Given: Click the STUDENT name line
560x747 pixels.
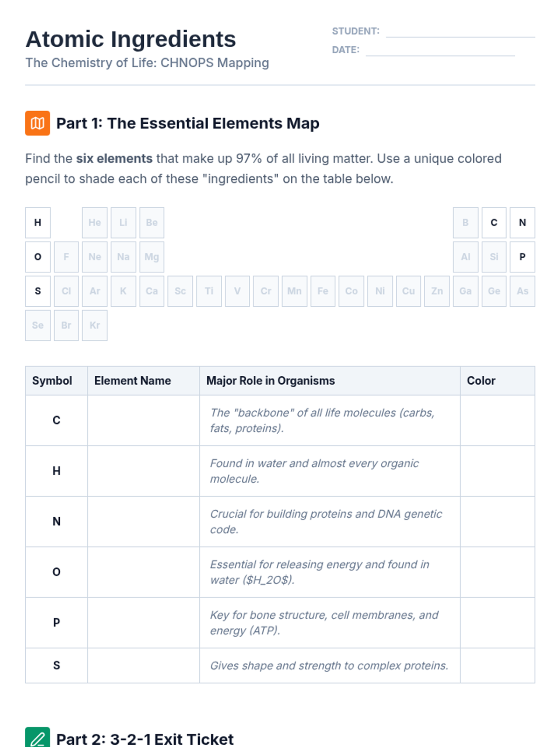Looking at the screenshot, I should 461,32.
